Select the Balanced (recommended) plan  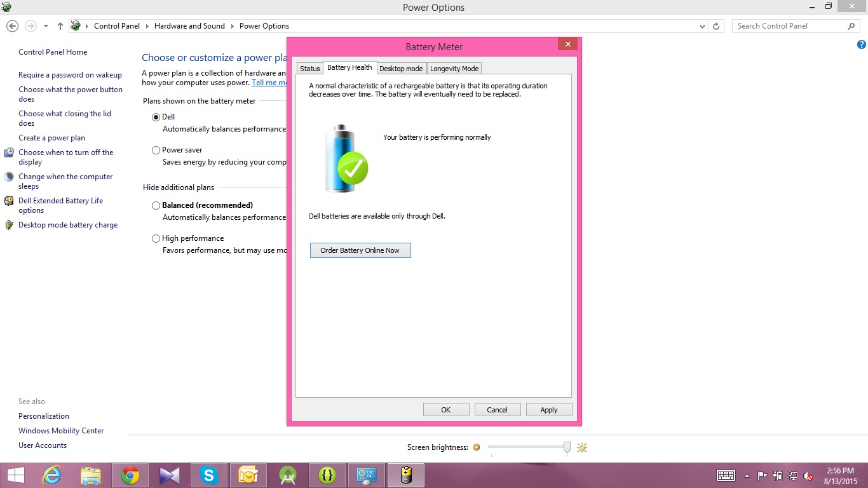[156, 205]
